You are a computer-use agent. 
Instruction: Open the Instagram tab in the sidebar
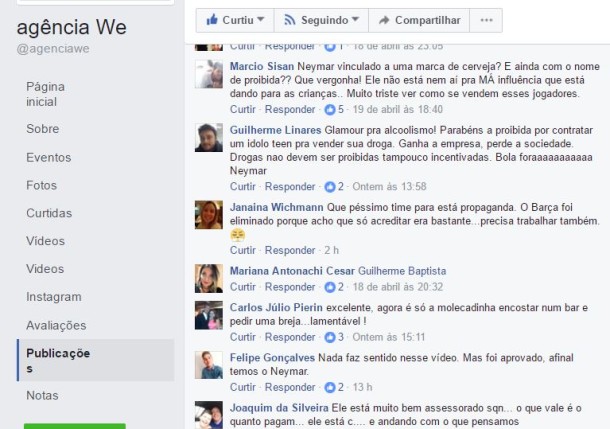54,297
